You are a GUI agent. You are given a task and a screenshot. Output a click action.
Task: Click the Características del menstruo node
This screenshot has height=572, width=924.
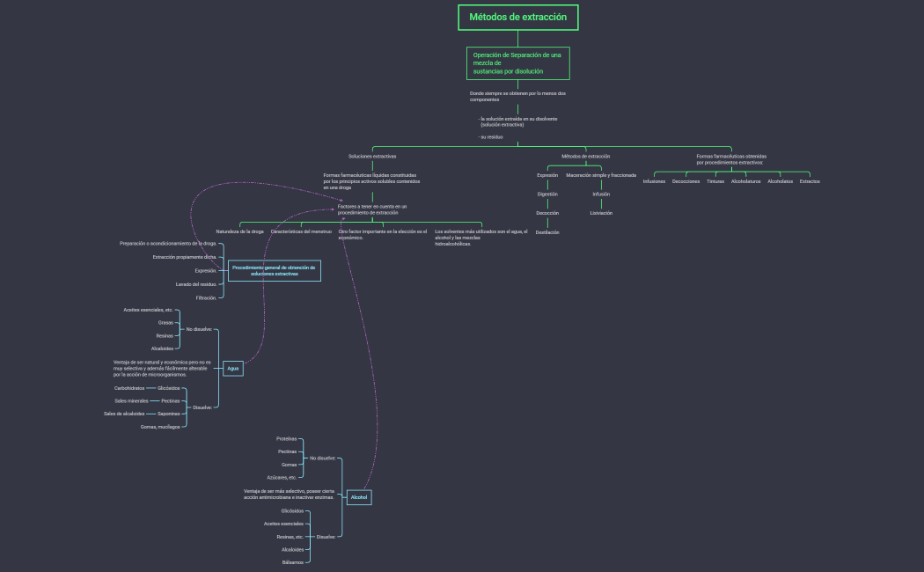tap(301, 231)
